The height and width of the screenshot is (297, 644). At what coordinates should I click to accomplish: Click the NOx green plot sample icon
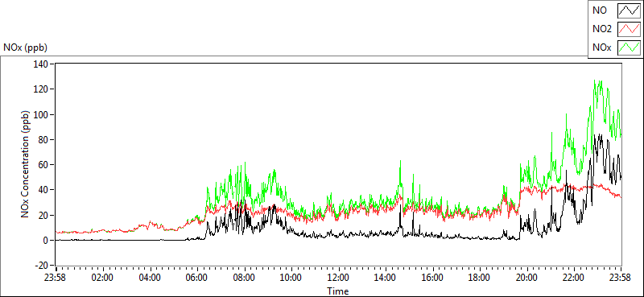pyautogui.click(x=629, y=47)
